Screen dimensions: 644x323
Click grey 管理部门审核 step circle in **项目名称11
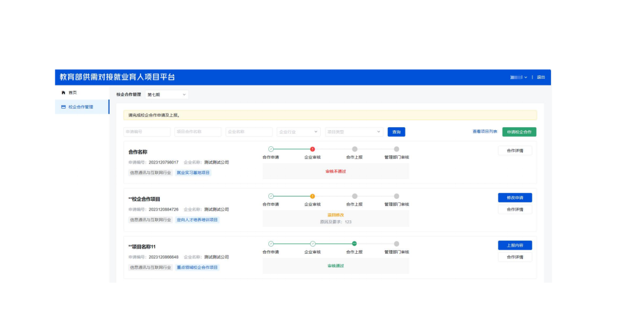coord(397,244)
